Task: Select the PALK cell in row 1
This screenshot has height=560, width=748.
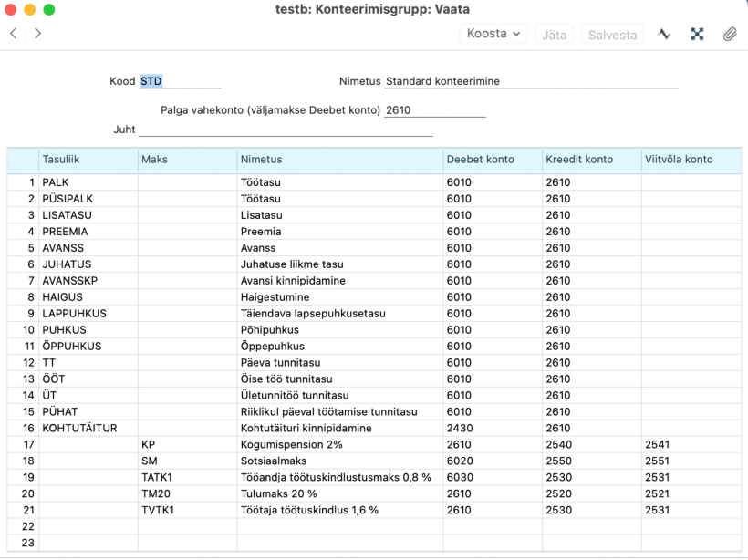Action: [x=88, y=182]
